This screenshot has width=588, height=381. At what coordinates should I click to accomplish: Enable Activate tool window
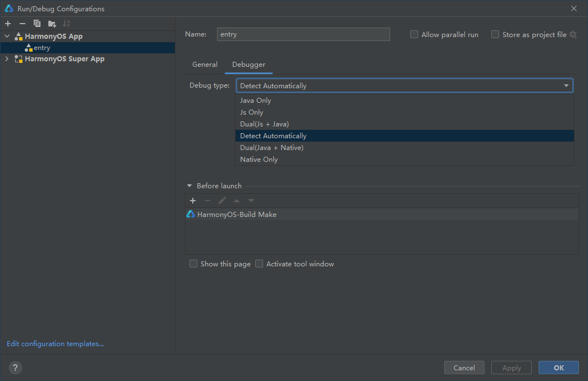pos(259,264)
